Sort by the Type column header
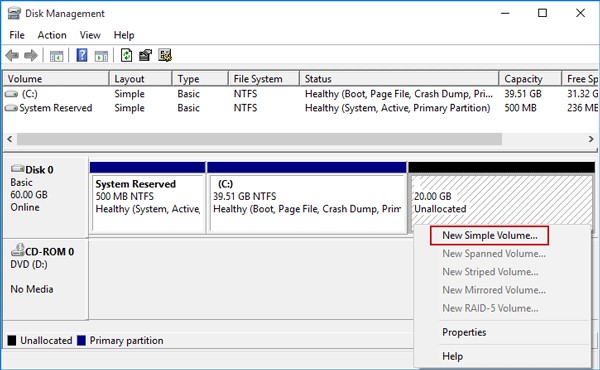Viewport: 600px width, 370px height. coord(200,79)
